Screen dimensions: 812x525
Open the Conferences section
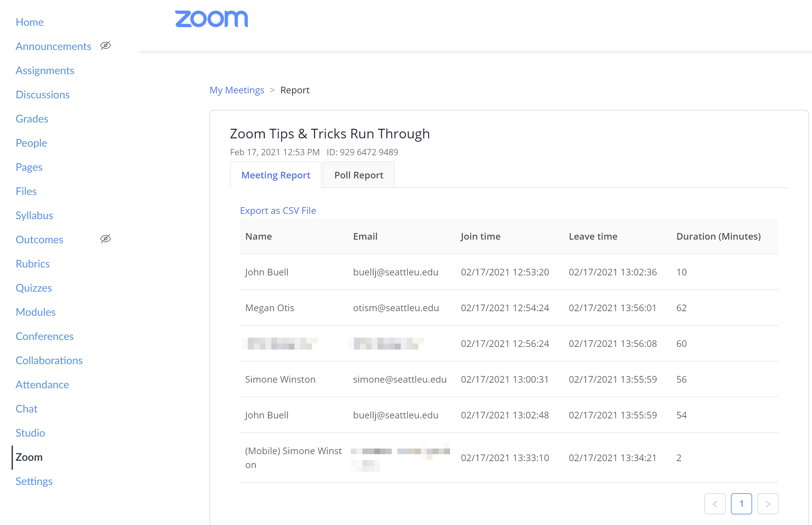45,336
